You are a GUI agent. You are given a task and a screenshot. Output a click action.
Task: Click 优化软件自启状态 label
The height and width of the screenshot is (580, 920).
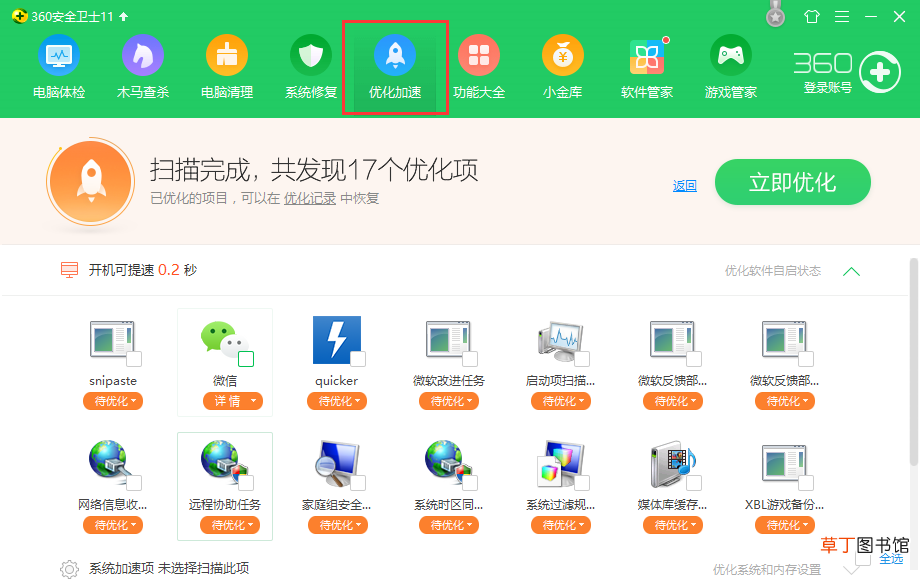click(773, 270)
